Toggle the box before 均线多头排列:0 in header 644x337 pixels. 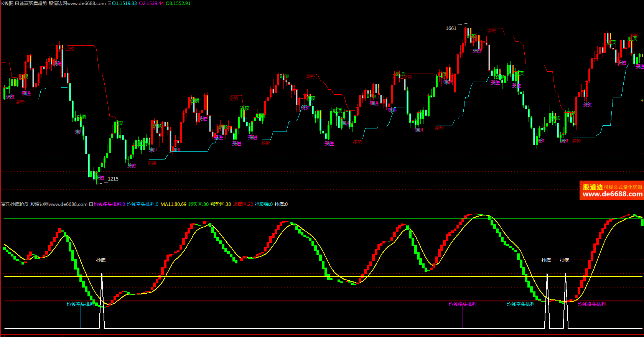pyautogui.click(x=91, y=204)
